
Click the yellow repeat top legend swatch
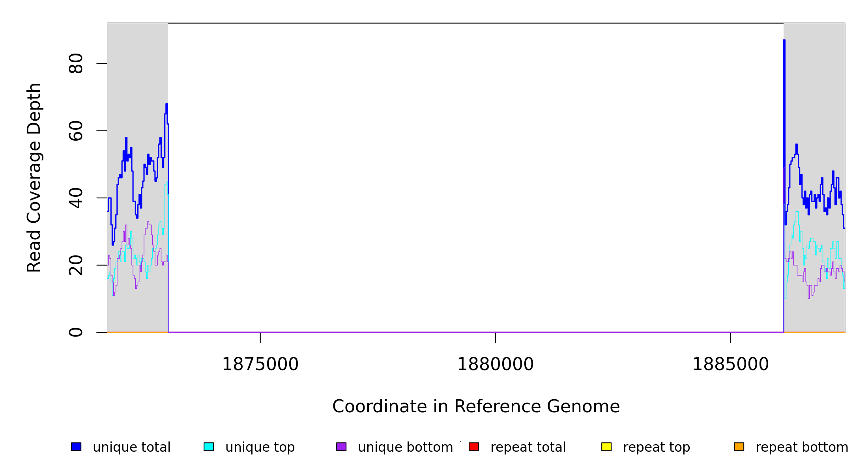pos(606,447)
